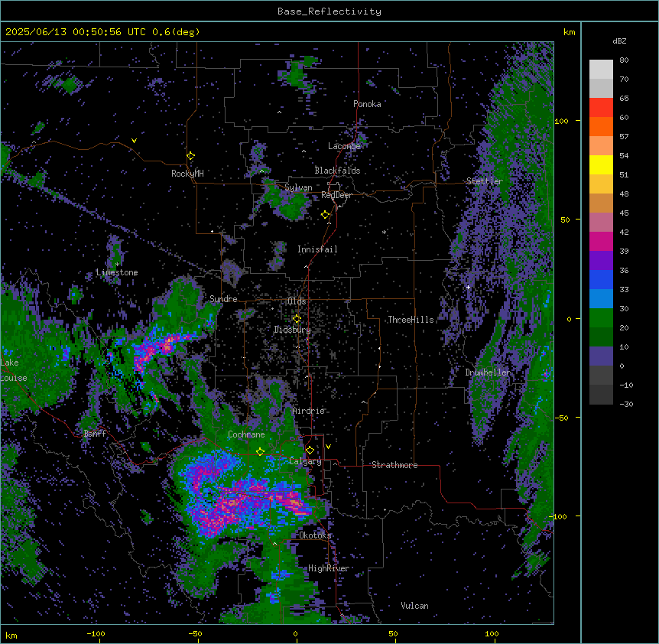Click the Louise label on the left edge
659x644 pixels.
[x=14, y=378]
